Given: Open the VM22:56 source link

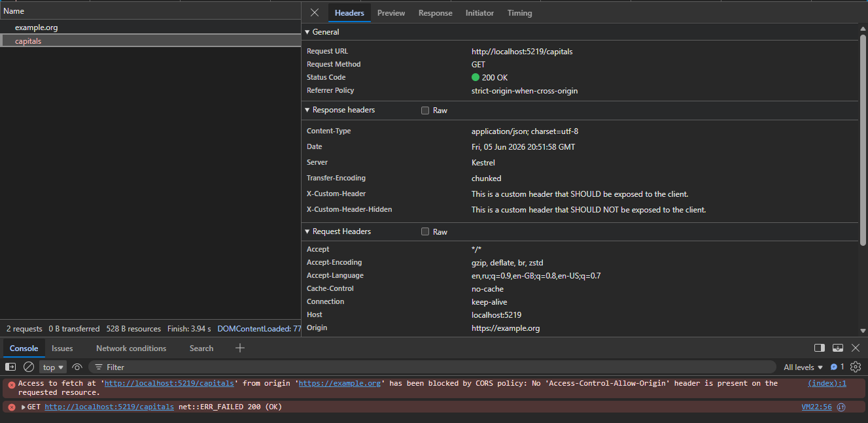Looking at the screenshot, I should 816,407.
